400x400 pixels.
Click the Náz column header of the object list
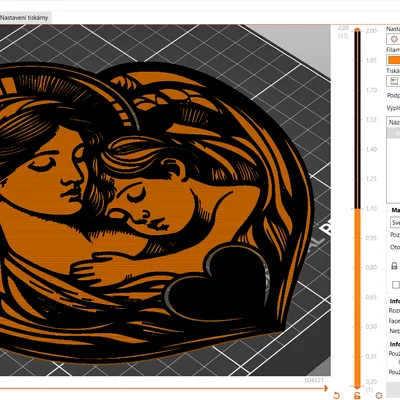pyautogui.click(x=393, y=122)
